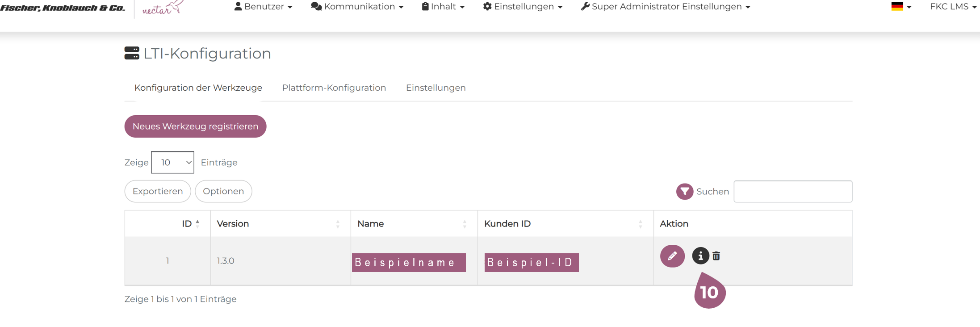Open the entries-per-page dropdown showing 10
This screenshot has width=980, height=327.
(172, 163)
